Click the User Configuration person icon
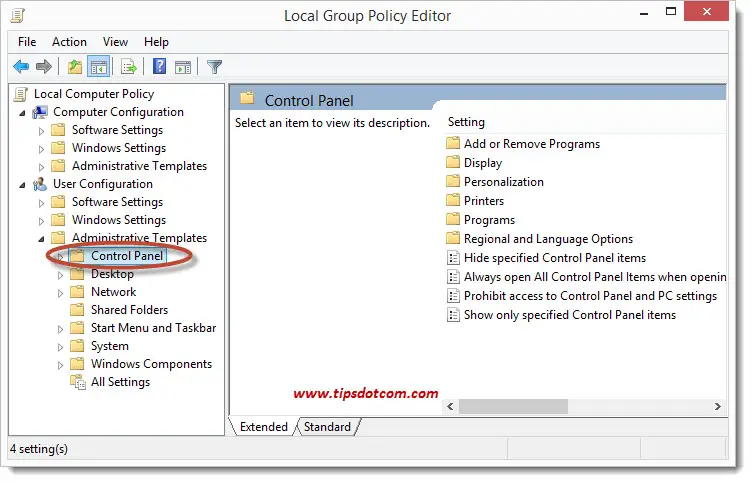The width and height of the screenshot is (751, 482). coord(40,184)
